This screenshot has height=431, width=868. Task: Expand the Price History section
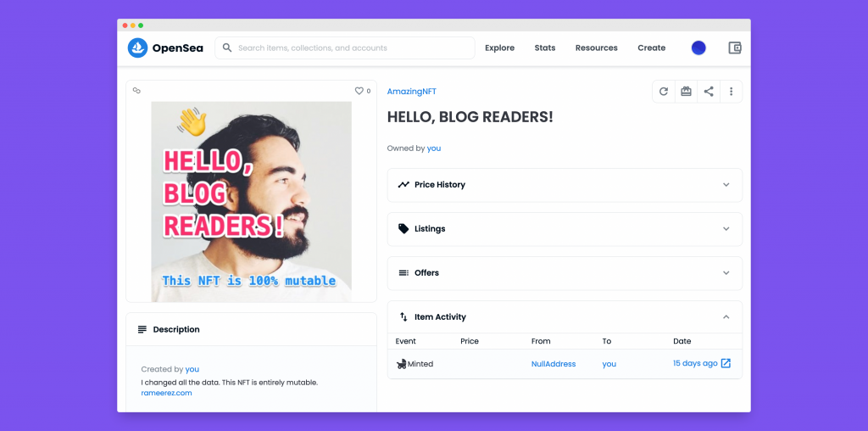tap(726, 184)
